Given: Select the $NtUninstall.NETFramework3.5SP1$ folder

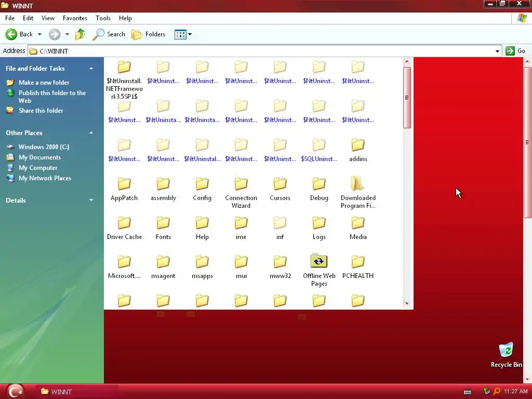Looking at the screenshot, I should click(x=124, y=80).
